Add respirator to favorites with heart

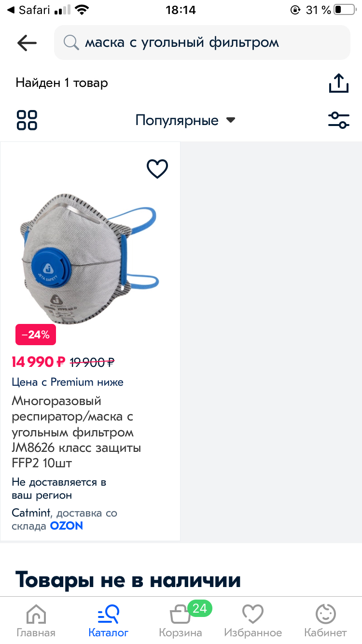[157, 169]
